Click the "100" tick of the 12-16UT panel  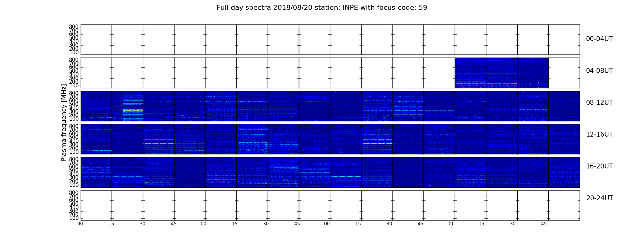74,152
